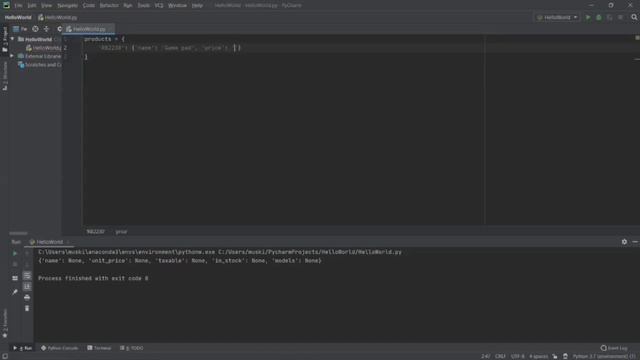Viewport: 640px width, 360px height.
Task: Click the Locate/scroll-from-source target icon
Action: [36, 29]
